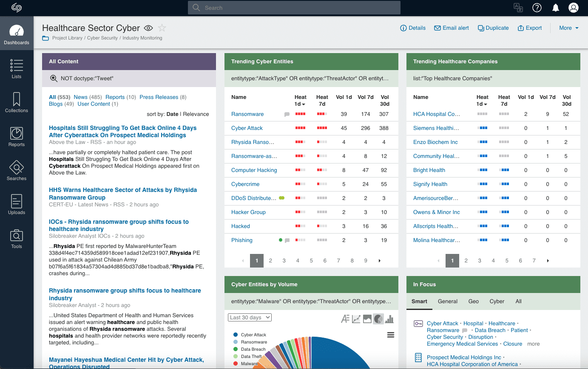The image size is (588, 369).
Task: Select the pie chart view icon
Action: [378, 319]
